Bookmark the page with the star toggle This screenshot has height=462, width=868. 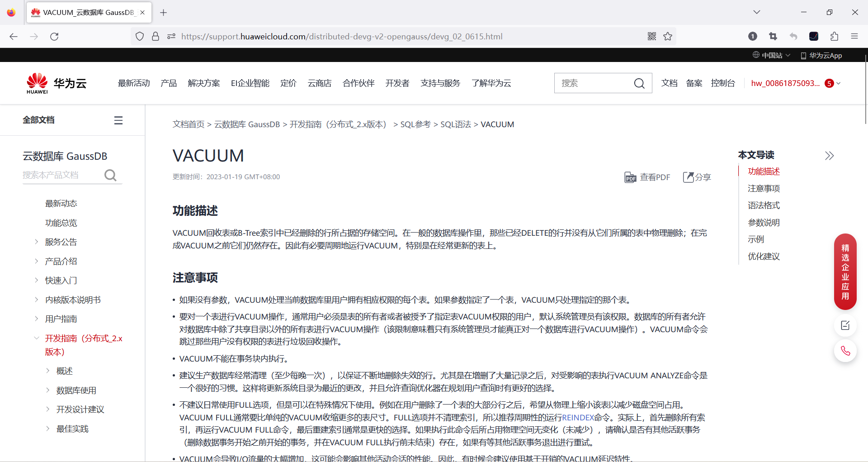click(x=668, y=36)
